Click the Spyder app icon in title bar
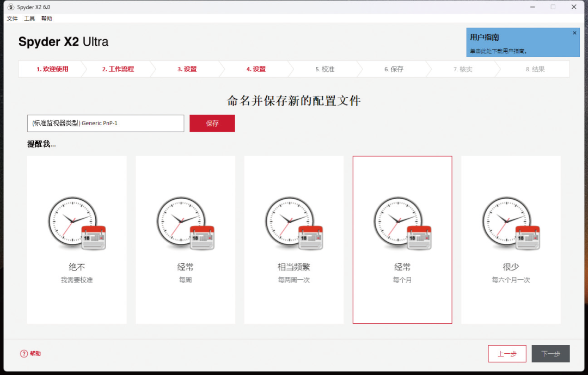 (11, 7)
